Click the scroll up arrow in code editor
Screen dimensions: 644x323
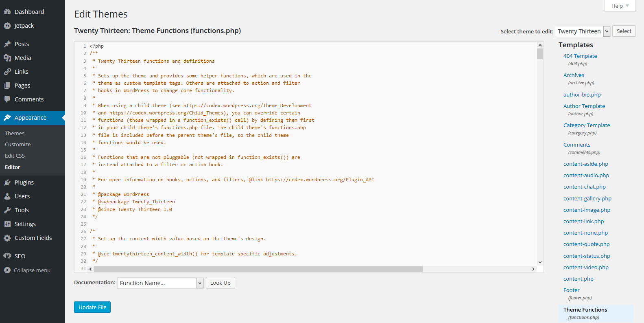click(x=540, y=45)
